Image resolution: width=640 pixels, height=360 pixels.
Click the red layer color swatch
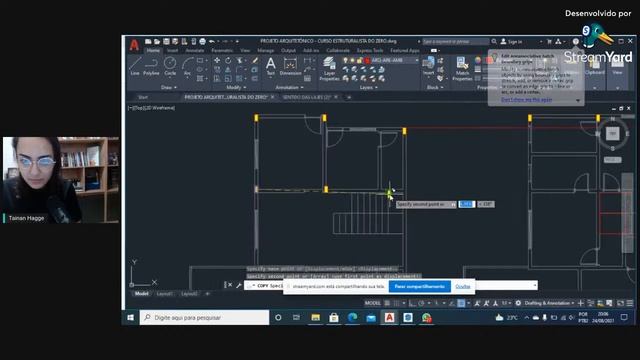pos(367,60)
